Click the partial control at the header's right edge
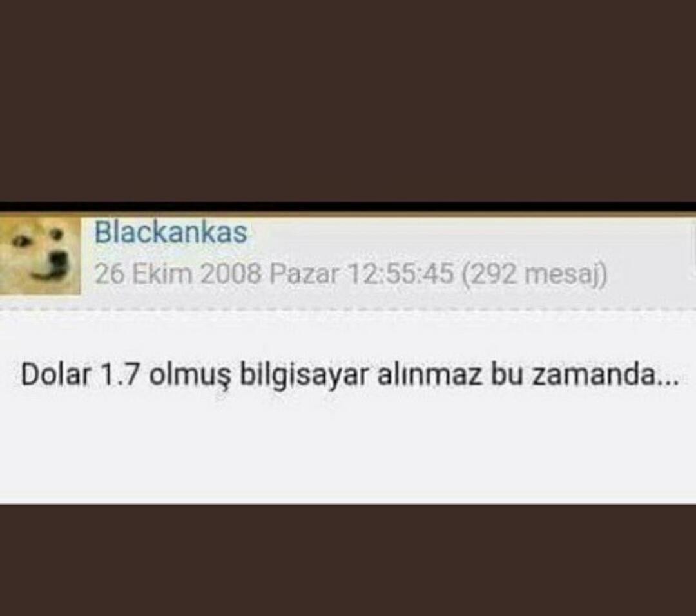Screen dimensions: 696x616 693,249
